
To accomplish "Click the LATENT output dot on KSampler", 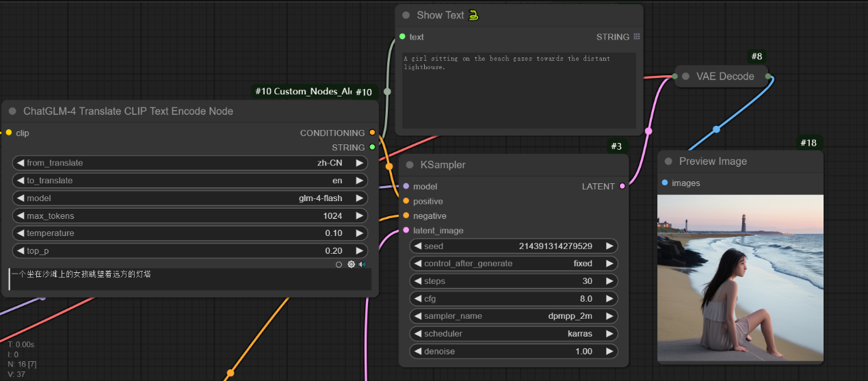I will coord(622,186).
